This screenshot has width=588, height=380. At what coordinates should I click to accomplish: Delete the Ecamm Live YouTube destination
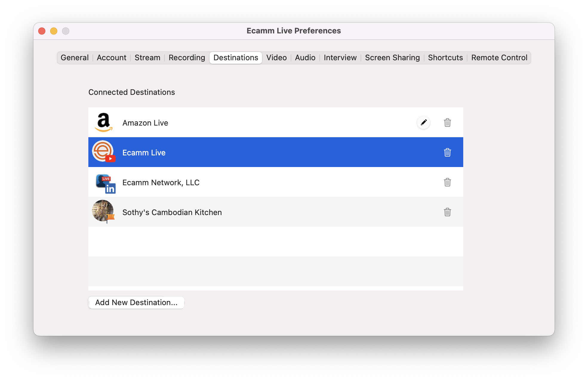coord(447,152)
